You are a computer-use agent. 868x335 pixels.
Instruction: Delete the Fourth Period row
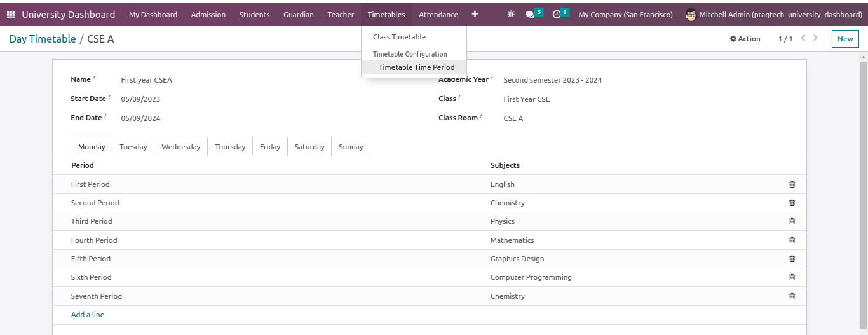[792, 240]
